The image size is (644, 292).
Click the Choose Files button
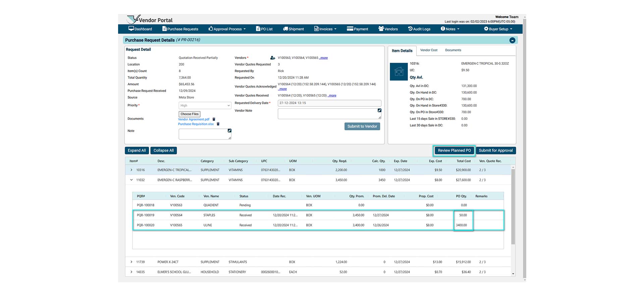tap(190, 114)
